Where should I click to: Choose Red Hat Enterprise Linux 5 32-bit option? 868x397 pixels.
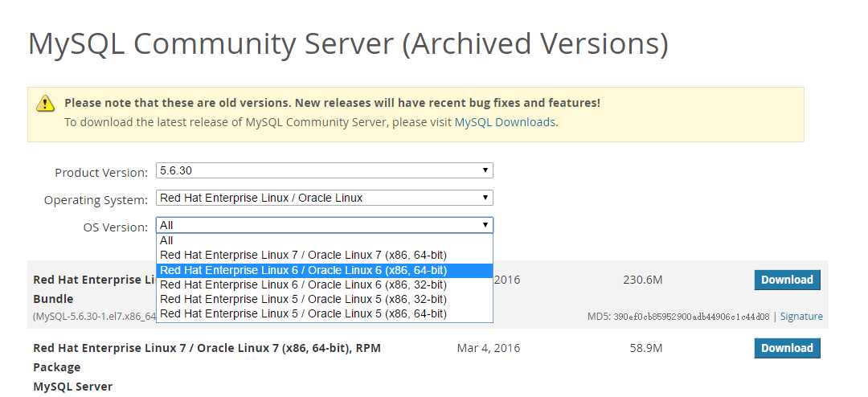[x=325, y=299]
